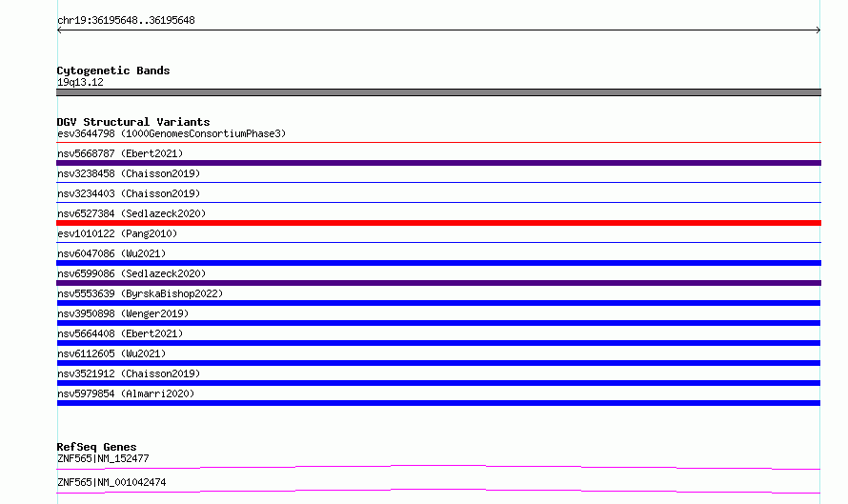
Task: Click the magenta line for ZNF565|NM_001042474
Action: tap(438, 491)
